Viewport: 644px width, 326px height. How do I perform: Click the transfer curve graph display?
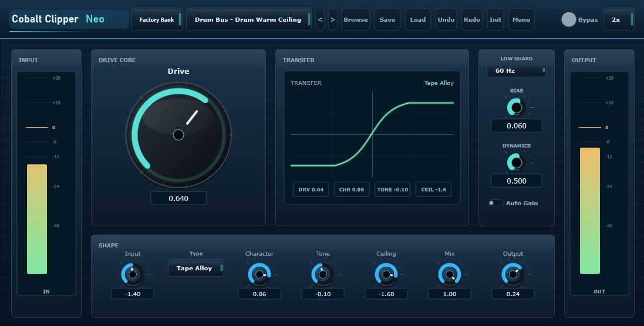(372, 134)
